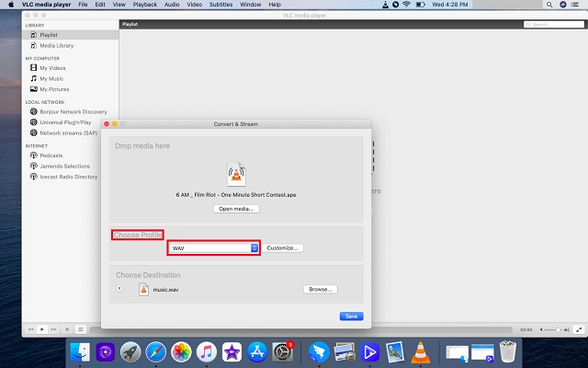Open Launchpad rocket icon in dock

tap(130, 352)
